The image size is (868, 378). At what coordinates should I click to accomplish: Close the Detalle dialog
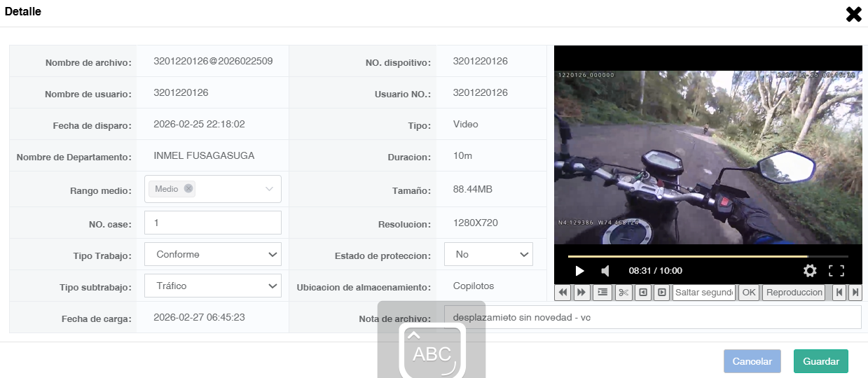click(853, 14)
